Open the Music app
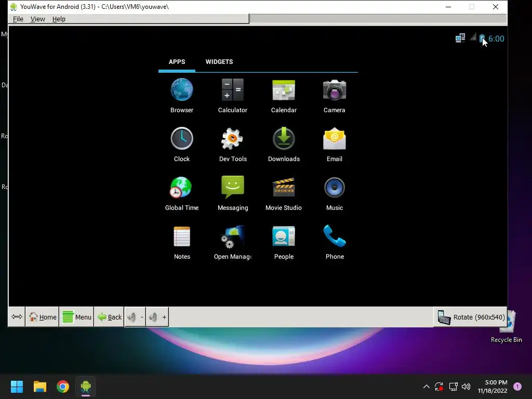The width and height of the screenshot is (532, 399). click(x=334, y=193)
